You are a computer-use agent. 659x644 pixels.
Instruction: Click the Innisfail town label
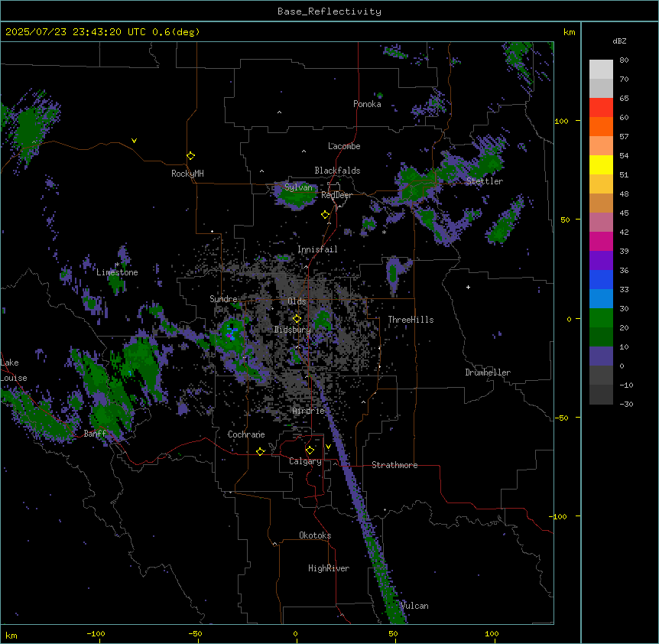point(317,249)
